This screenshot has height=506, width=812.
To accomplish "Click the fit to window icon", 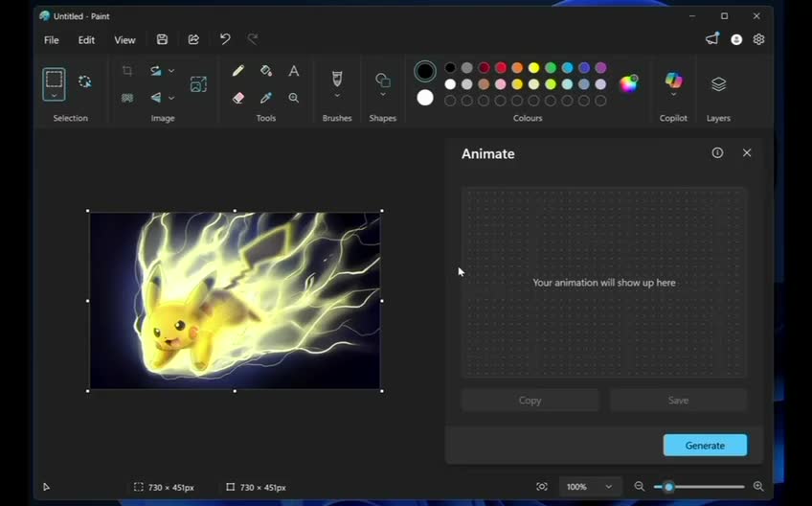I will point(542,487).
